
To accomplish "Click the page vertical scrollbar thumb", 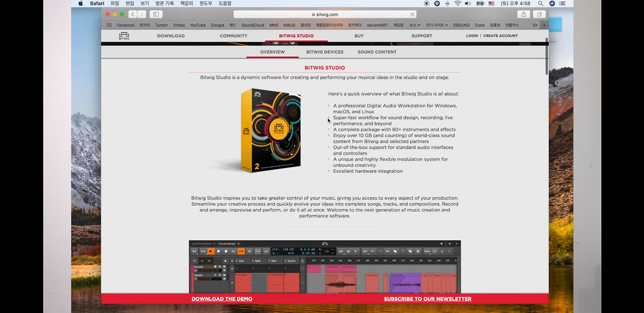I will pyautogui.click(x=547, y=56).
